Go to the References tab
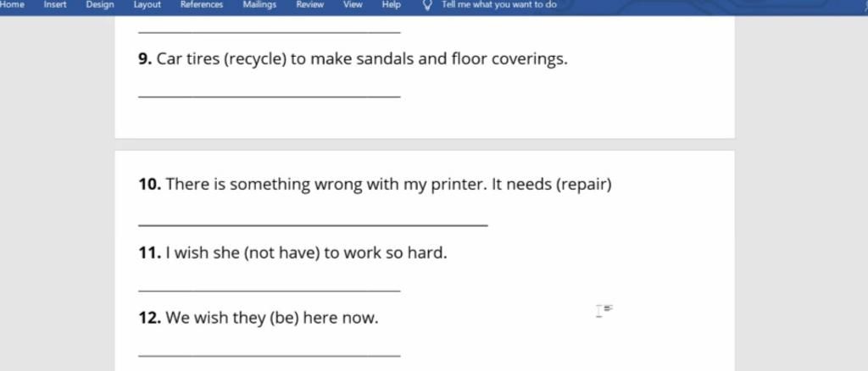868x371 pixels. coord(202,4)
